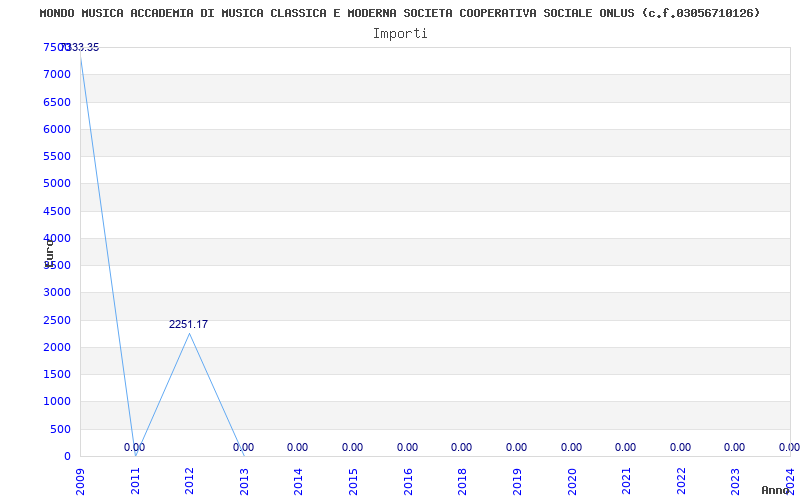
Task: Select the Importi subtitle
Action: (x=400, y=34)
